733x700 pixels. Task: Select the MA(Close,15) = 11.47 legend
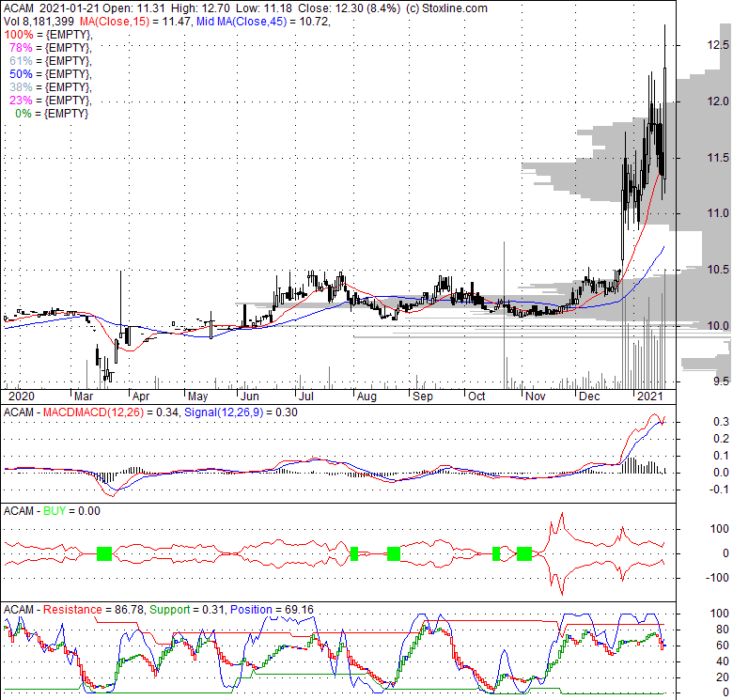pyautogui.click(x=135, y=22)
